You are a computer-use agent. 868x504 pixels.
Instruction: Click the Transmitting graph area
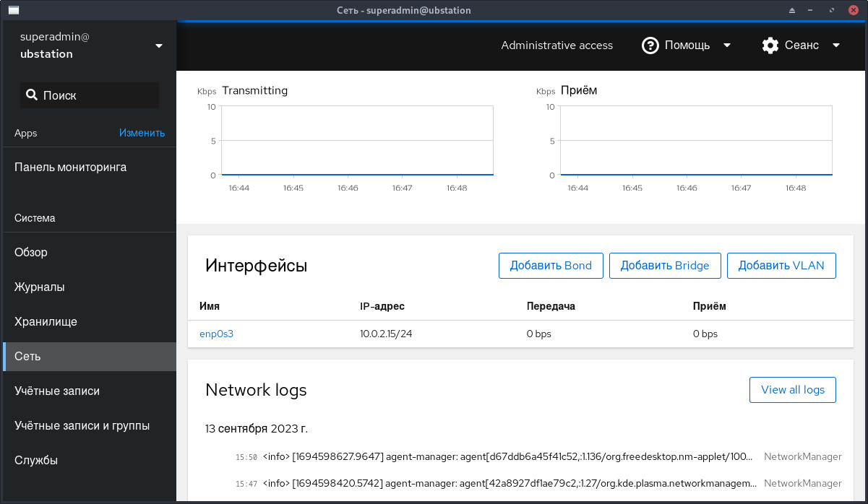(x=358, y=141)
